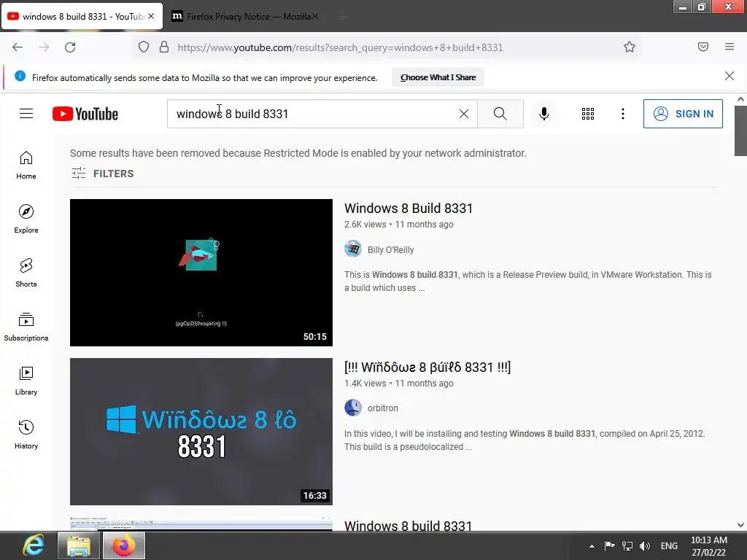
Task: Open the 50:15 video thumbnail
Action: (201, 273)
